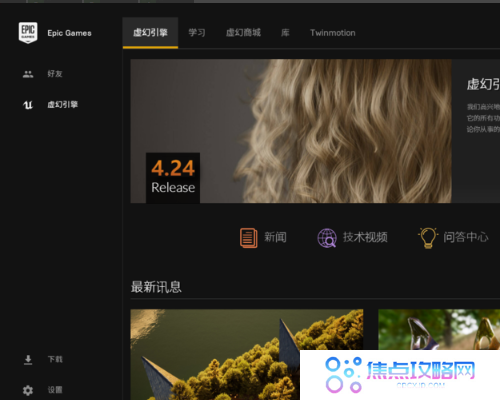
Task: Switch to the 学习 tab
Action: (x=197, y=33)
